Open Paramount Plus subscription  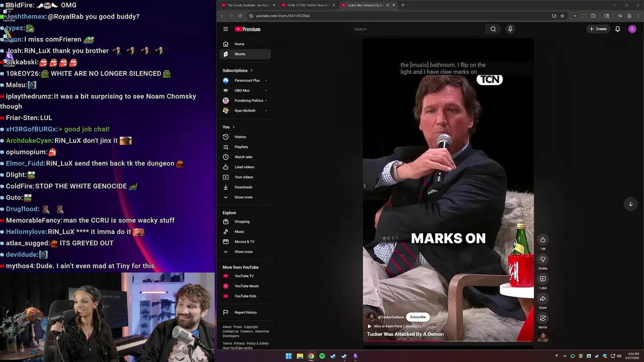pyautogui.click(x=246, y=80)
